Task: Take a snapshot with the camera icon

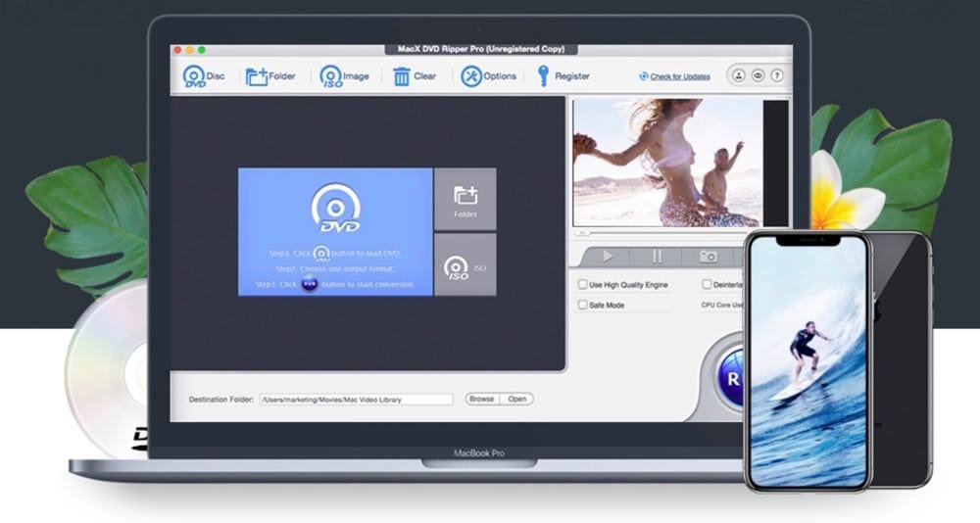Action: click(709, 257)
